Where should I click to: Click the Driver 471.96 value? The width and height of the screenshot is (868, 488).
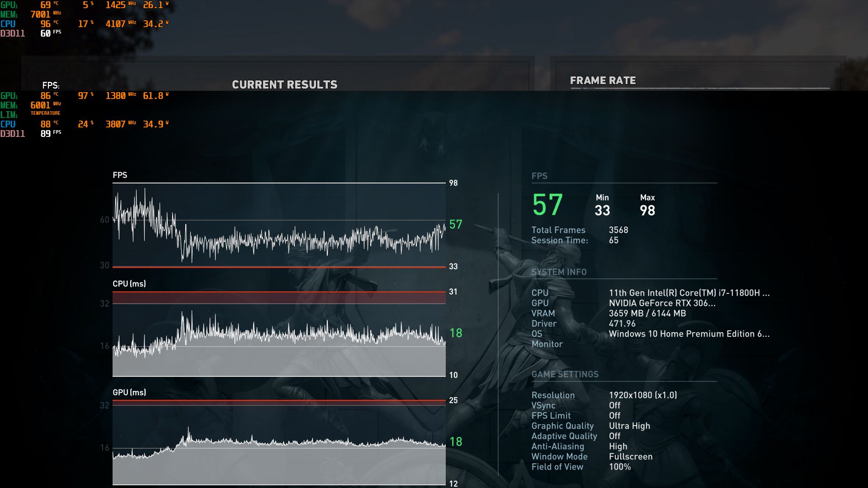pyautogui.click(x=622, y=324)
